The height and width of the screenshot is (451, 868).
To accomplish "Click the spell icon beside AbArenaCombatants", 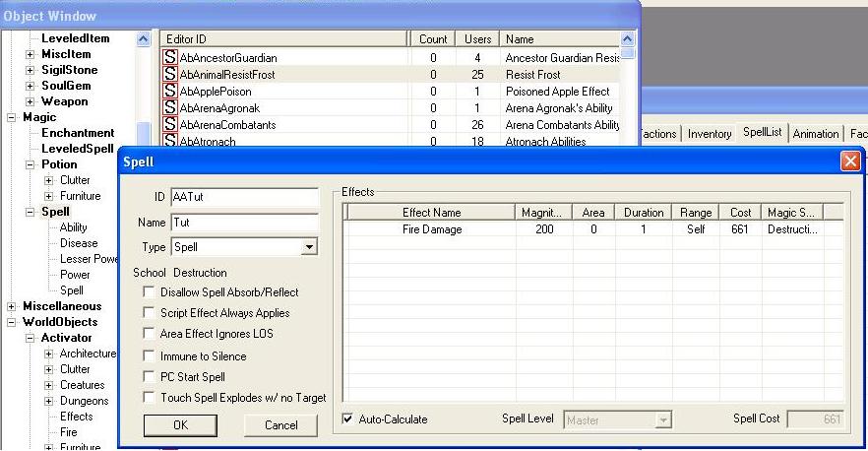I will [170, 124].
